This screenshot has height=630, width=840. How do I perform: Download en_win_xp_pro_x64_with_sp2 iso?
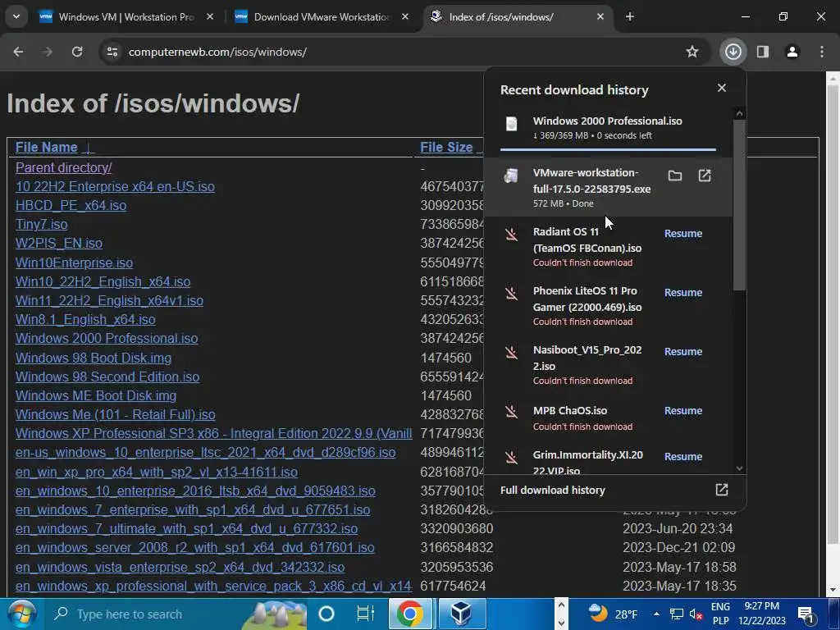click(157, 472)
